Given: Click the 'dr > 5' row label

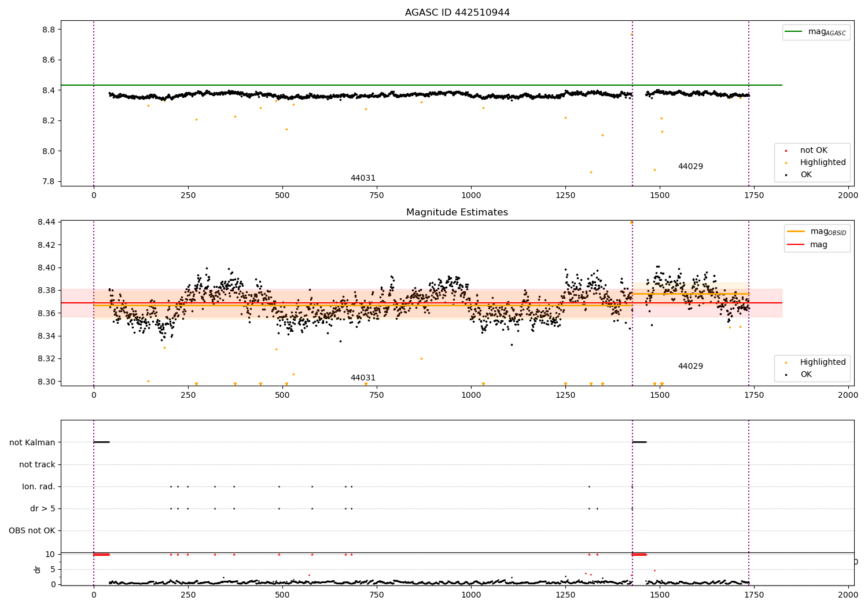Looking at the screenshot, I should coord(43,509).
